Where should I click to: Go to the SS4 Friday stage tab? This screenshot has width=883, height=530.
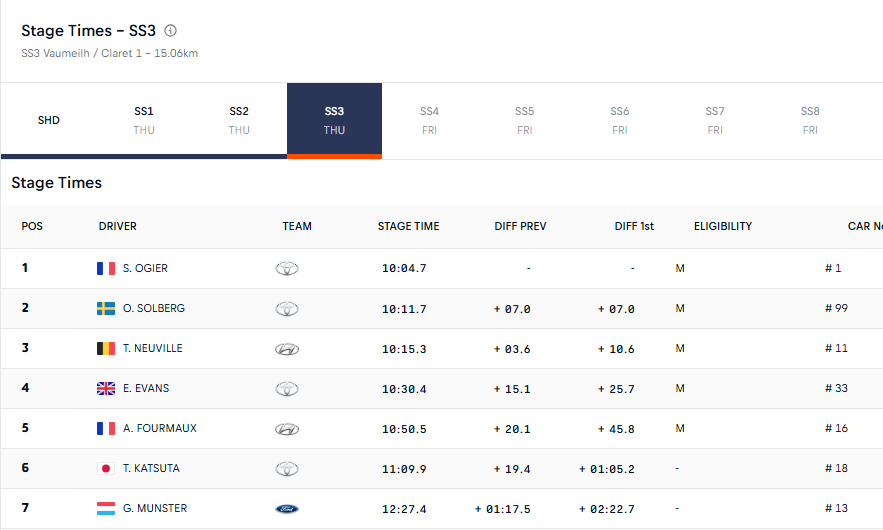click(x=429, y=120)
